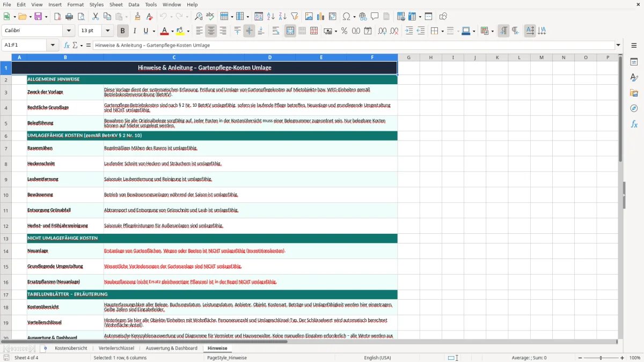This screenshot has height=362, width=644.
Task: Open the Styles menu
Action: [x=97, y=4]
